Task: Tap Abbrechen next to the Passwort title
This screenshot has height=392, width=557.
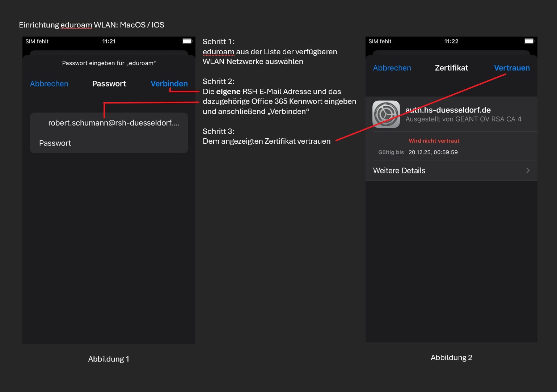Action: point(49,84)
